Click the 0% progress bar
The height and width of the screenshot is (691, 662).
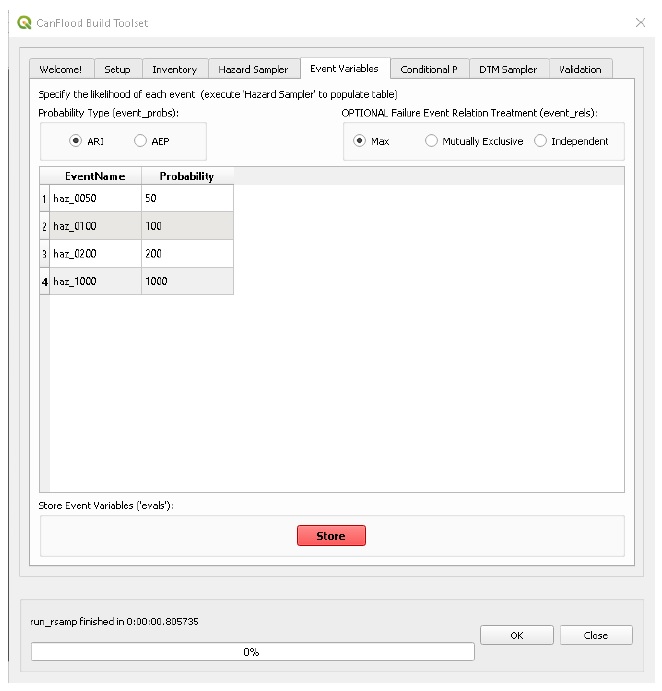coord(253,651)
